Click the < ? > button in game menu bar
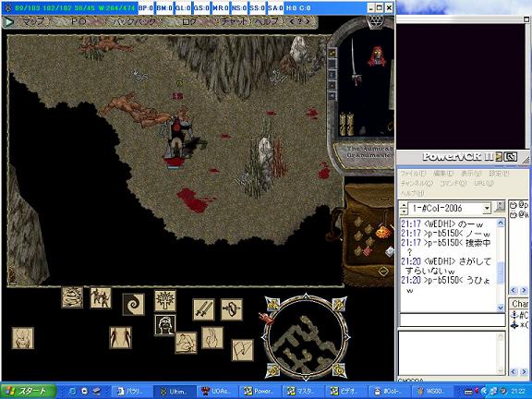Screen dimensions: 532x399 click(x=300, y=22)
